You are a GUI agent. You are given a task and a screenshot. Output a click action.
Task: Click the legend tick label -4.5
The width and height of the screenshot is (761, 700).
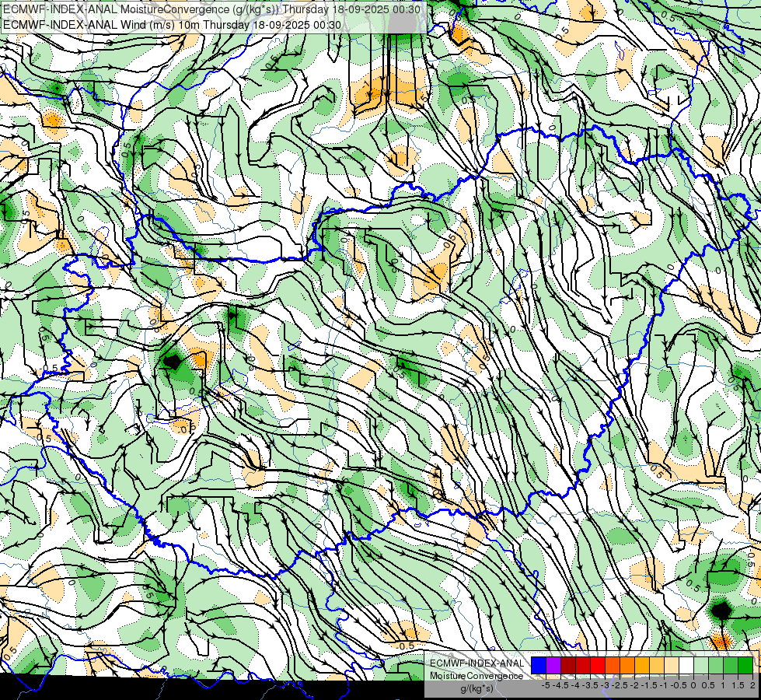[560, 685]
